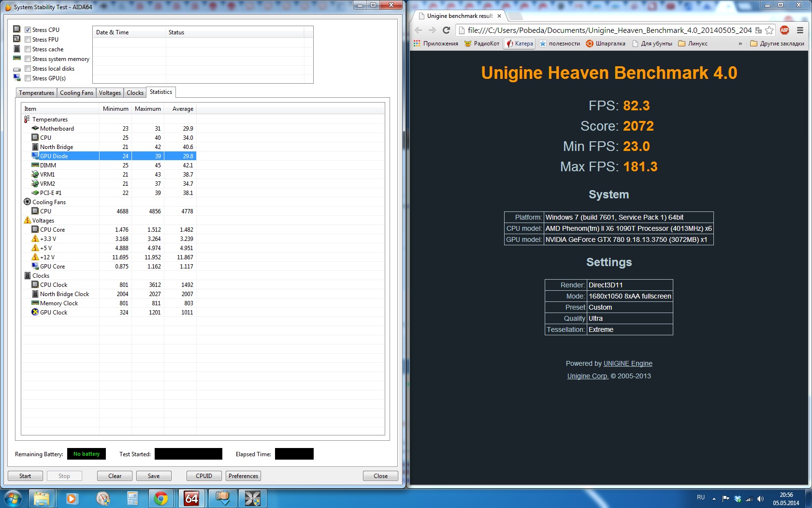This screenshot has width=812, height=508.
Task: Start the stability test
Action: [25, 476]
